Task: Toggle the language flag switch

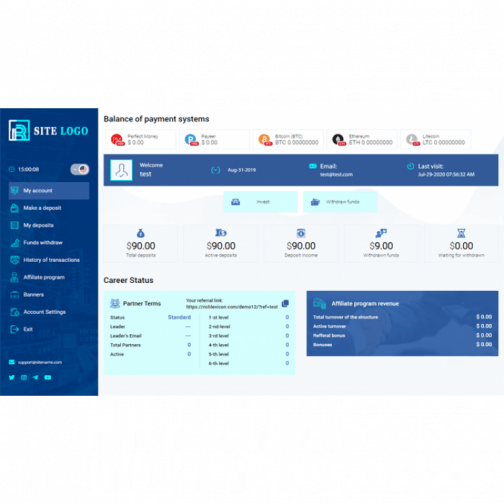Action: [80, 169]
